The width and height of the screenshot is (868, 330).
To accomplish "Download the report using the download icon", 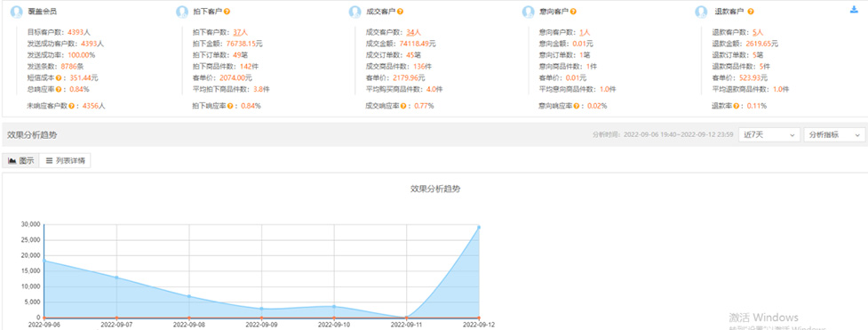I will (x=854, y=10).
